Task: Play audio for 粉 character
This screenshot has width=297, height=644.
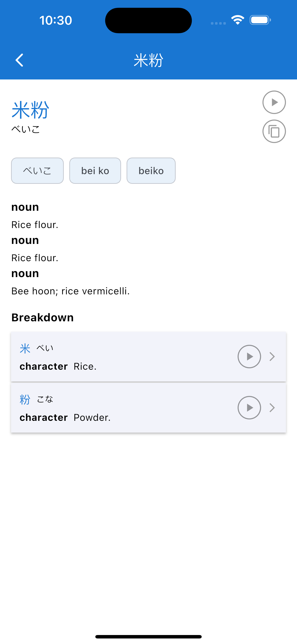Action: click(249, 407)
